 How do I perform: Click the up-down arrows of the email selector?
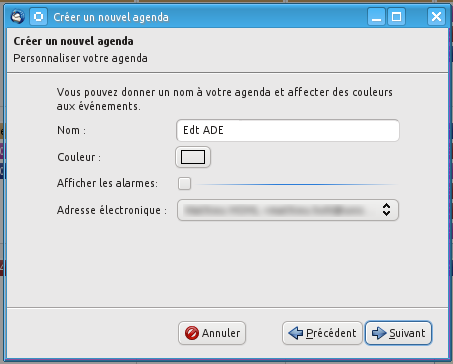tap(386, 210)
